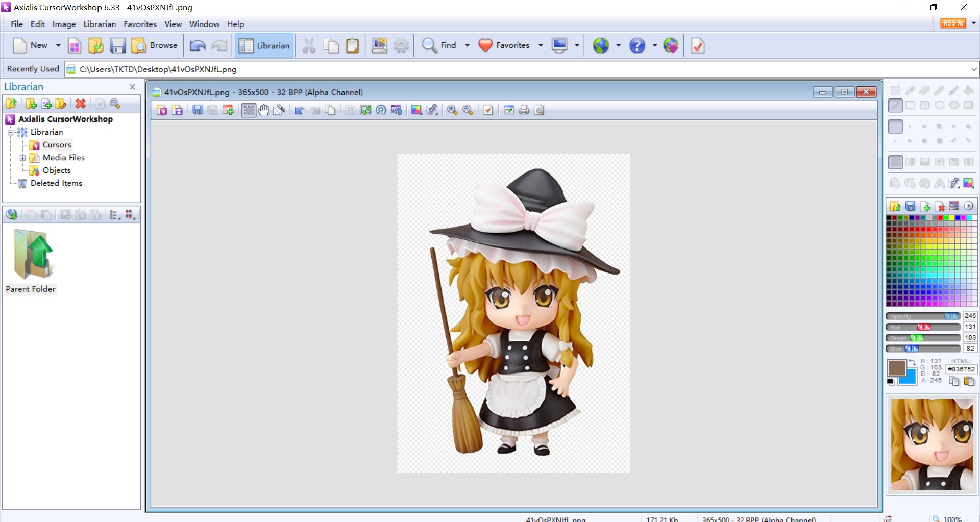Image resolution: width=980 pixels, height=522 pixels.
Task: Toggle the Librarian panel button
Action: (x=264, y=46)
